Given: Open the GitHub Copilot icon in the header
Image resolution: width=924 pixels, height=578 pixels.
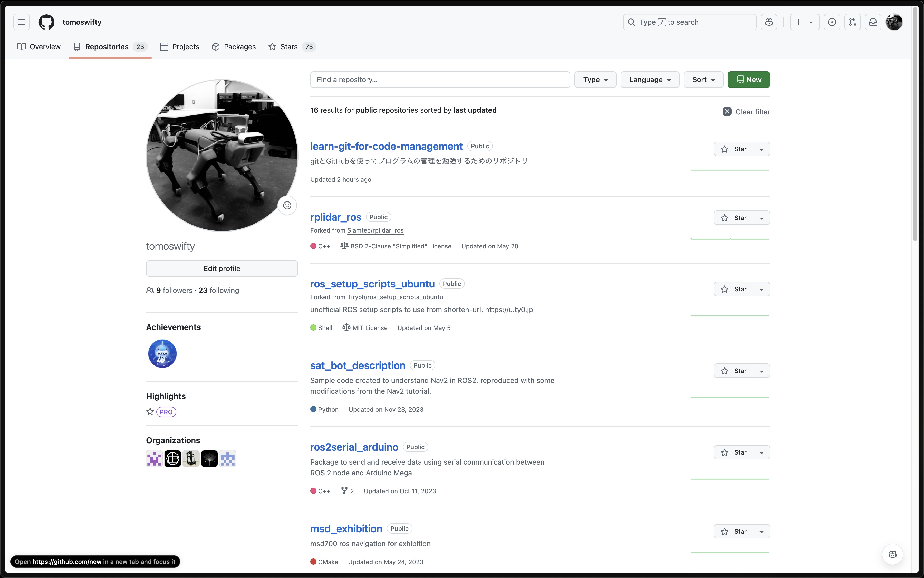Looking at the screenshot, I should 769,22.
